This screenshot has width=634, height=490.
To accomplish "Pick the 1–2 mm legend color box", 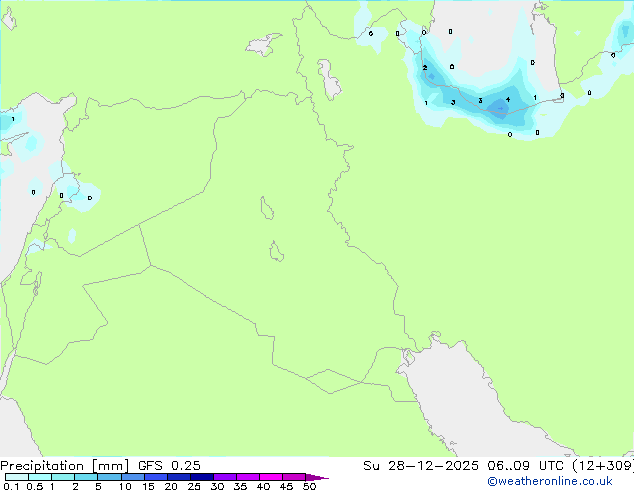I will pyautogui.click(x=63, y=477).
